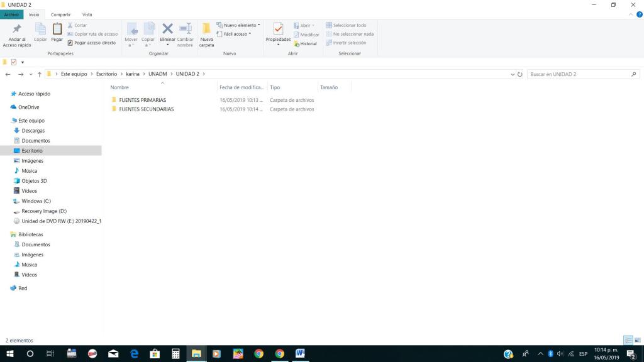Screen dimensions: 644x362
Task: Go up one folder level
Action: point(40,74)
